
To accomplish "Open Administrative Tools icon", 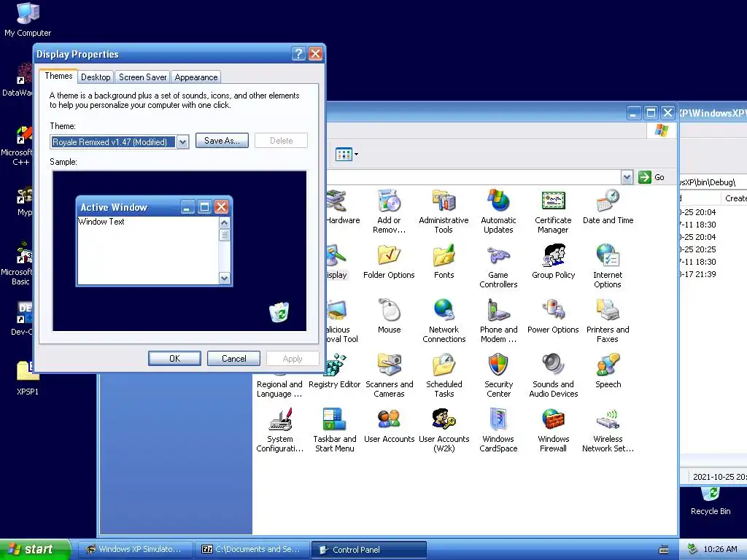I will (444, 211).
